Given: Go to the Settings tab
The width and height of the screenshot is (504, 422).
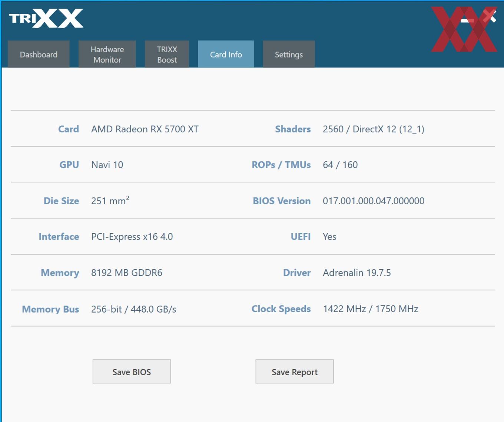Looking at the screenshot, I should coord(289,54).
